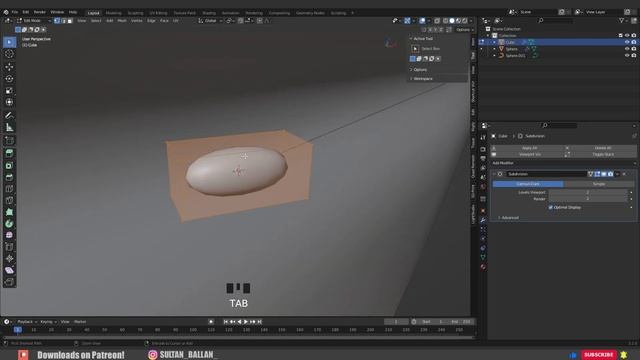The width and height of the screenshot is (640, 360).
Task: Select the Poly Build tool
Action: pos(9,212)
